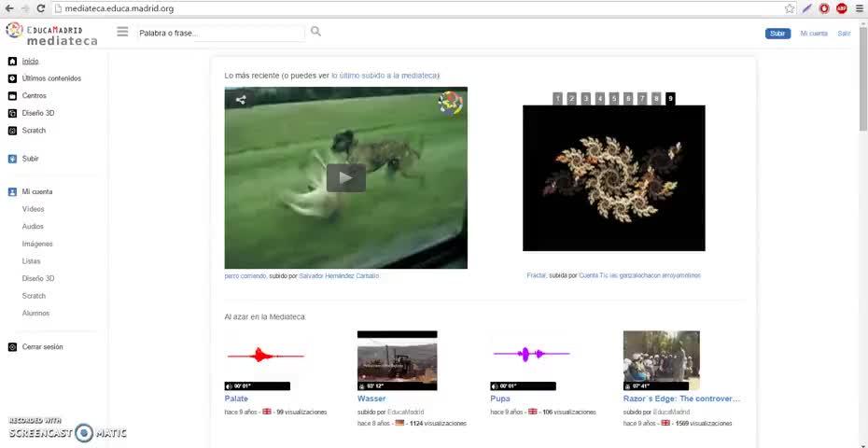
Task: Select slide number 6 in carousel
Action: 628,99
